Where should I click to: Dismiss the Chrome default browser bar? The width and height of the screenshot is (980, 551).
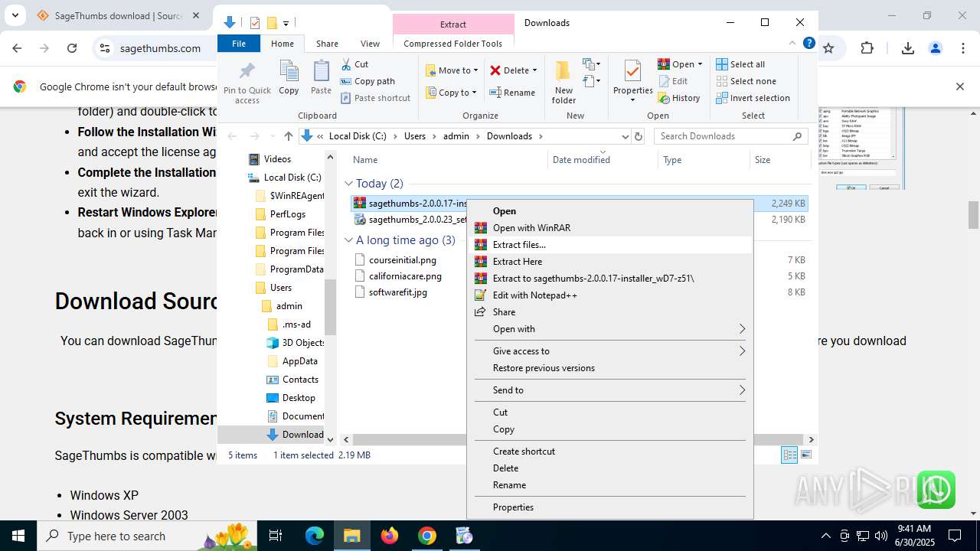point(959,86)
